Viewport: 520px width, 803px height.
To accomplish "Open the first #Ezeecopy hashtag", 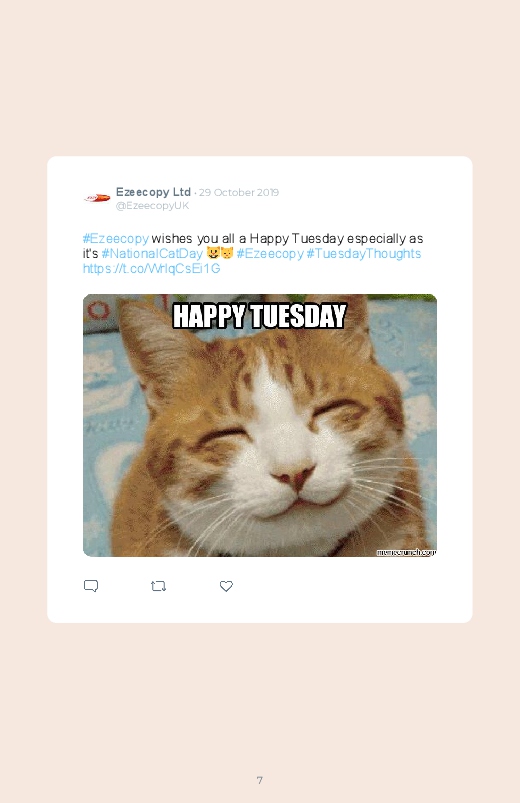I will click(x=116, y=239).
